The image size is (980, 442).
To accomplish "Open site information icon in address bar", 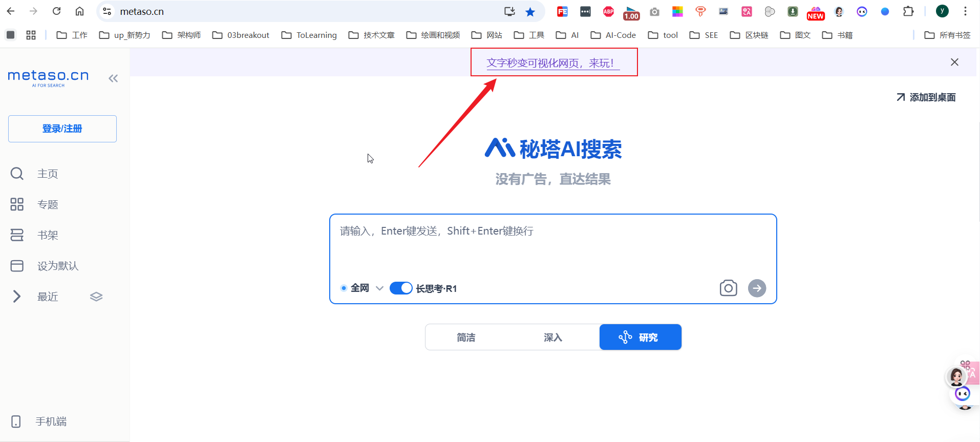I will [x=107, y=11].
